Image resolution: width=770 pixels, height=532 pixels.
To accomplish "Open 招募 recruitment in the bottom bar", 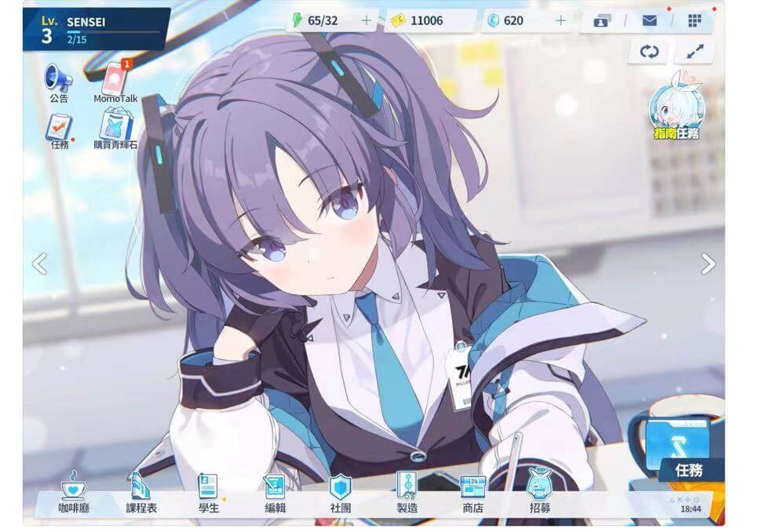I will coord(539,494).
